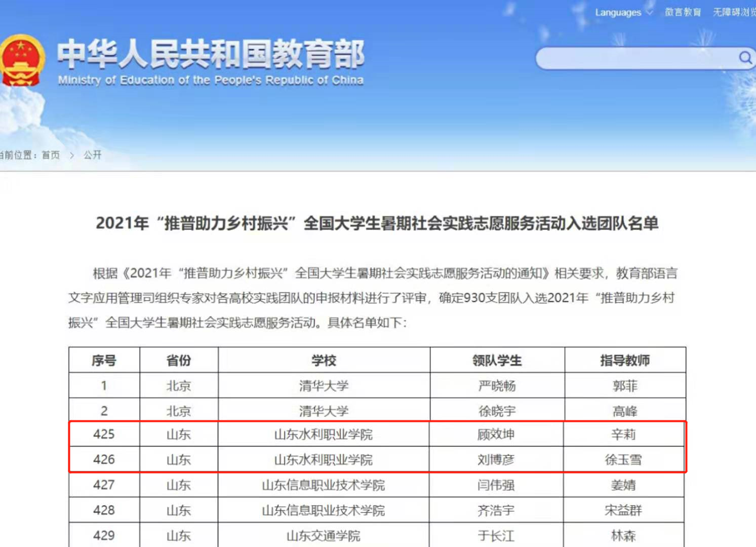The image size is (756, 547).
Task: Open the 无障碍浏览 accessibility link
Action: [733, 12]
